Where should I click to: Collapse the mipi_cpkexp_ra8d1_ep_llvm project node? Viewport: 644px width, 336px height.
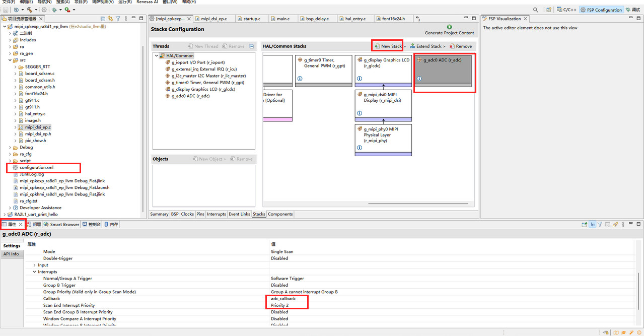[x=4, y=26]
